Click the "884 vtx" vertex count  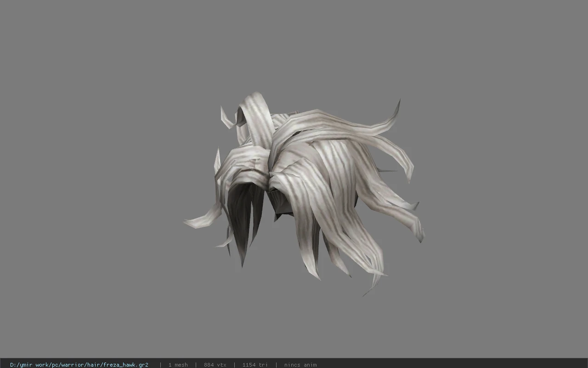coord(215,365)
